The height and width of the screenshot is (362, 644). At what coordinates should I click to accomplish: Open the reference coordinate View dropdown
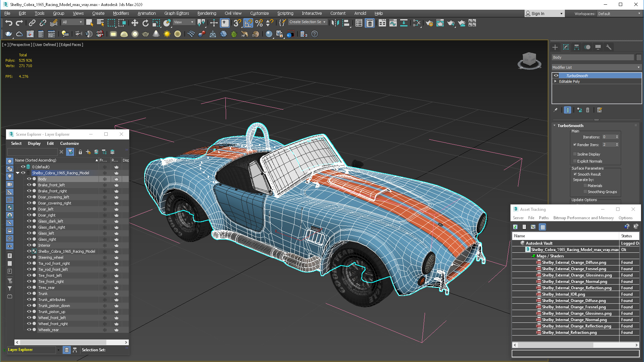click(x=184, y=22)
